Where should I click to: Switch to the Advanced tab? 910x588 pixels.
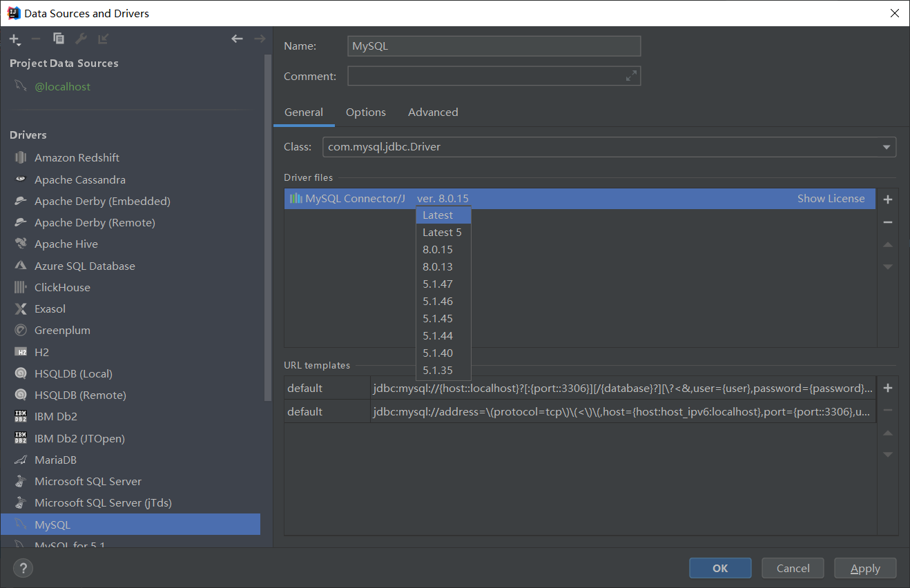click(x=433, y=112)
